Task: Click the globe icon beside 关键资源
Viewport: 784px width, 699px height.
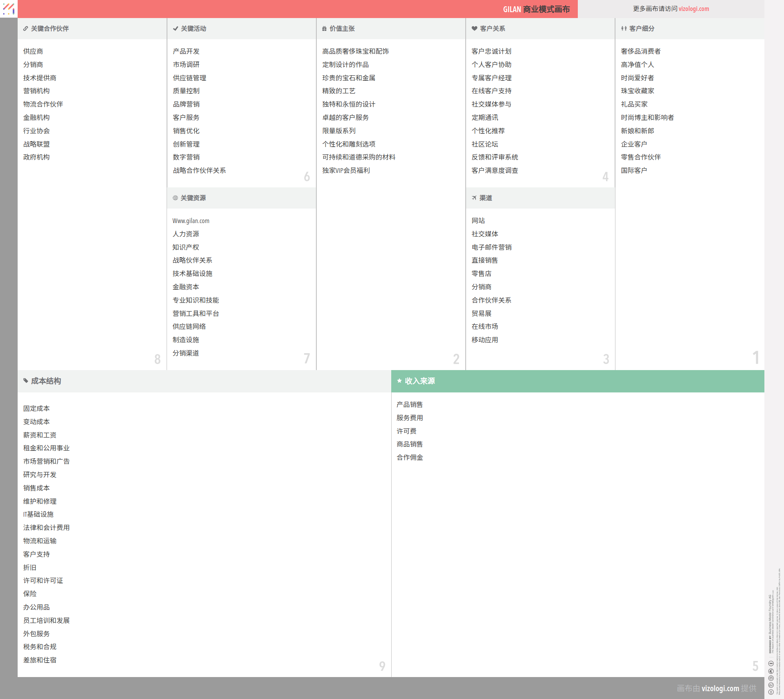Action: (x=175, y=198)
